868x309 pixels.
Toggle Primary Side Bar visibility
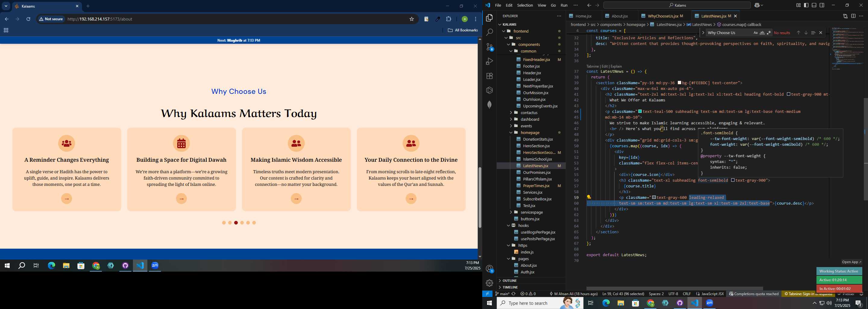pos(806,5)
